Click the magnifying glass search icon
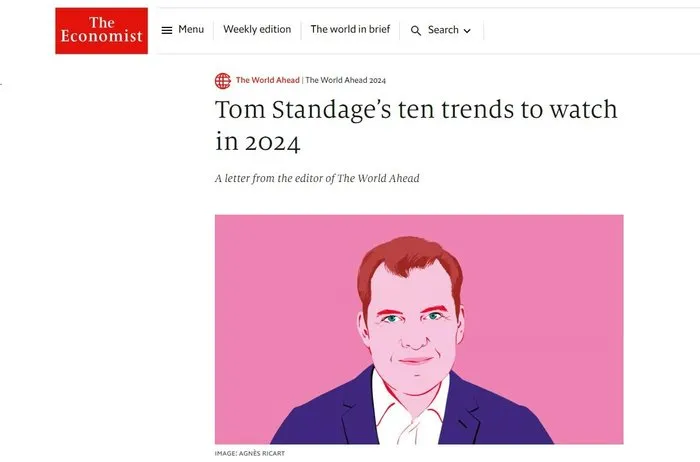Image resolution: width=700 pixels, height=462 pixels. [x=416, y=31]
